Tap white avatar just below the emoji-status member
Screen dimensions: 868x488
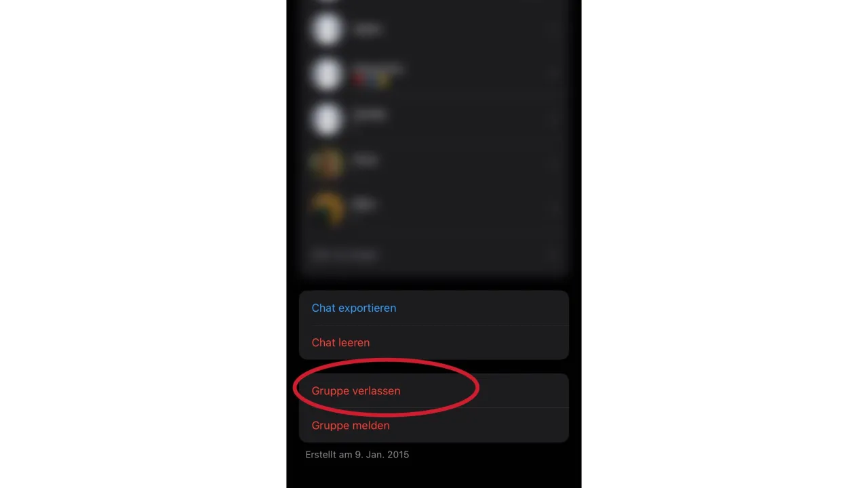point(327,119)
